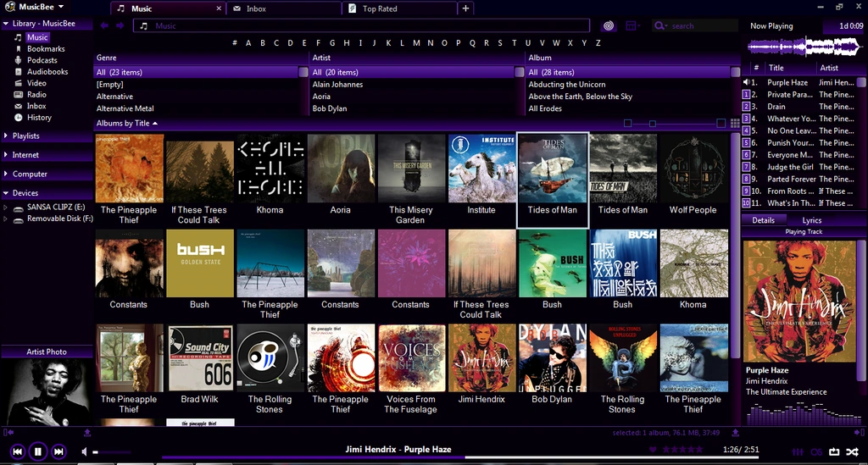Mark the playing track as loved with heart
The height and width of the screenshot is (465, 868).
pyautogui.click(x=653, y=450)
